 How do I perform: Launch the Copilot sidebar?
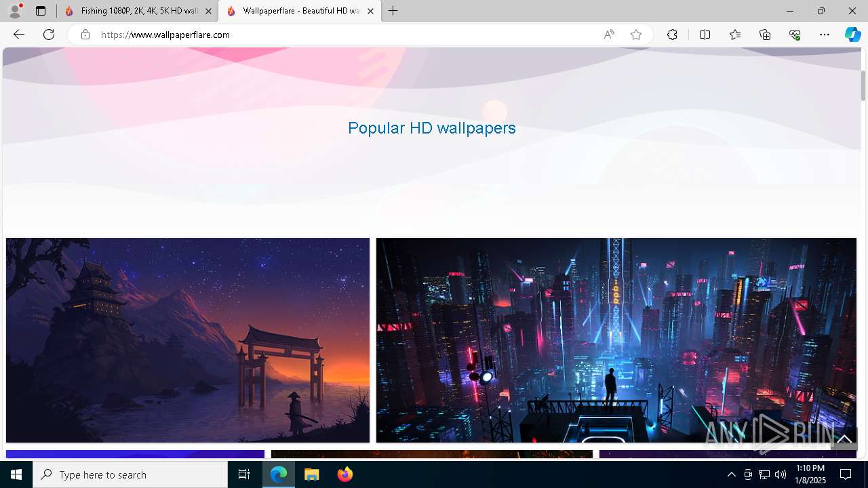(x=852, y=35)
